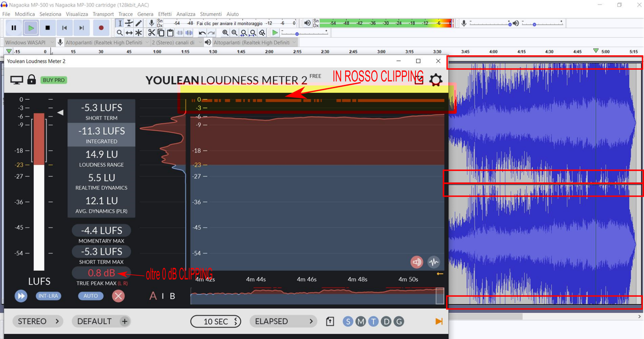Open the Analizza menu
The width and height of the screenshot is (644, 339).
(x=186, y=14)
